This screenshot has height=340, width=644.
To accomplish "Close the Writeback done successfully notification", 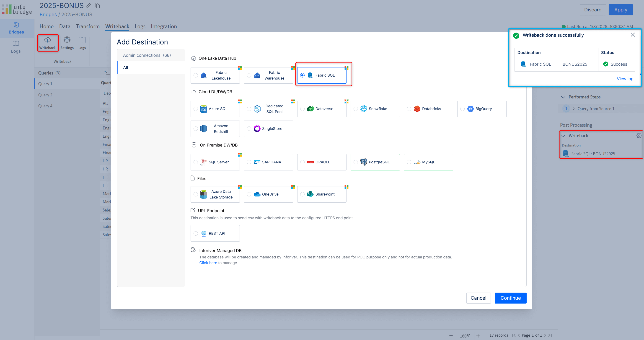I will [633, 35].
